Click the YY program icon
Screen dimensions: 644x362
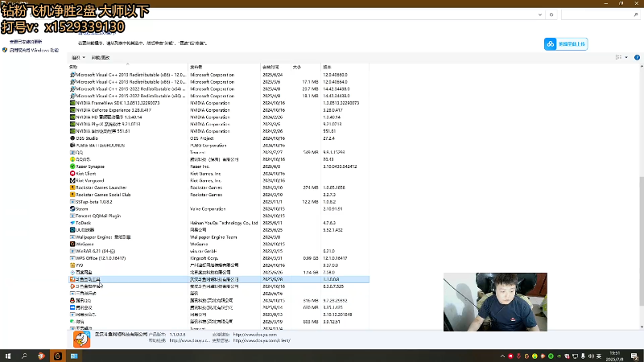tap(72, 265)
